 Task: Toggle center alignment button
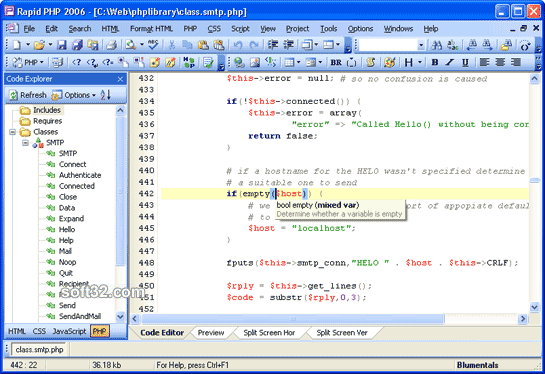click(x=500, y=63)
